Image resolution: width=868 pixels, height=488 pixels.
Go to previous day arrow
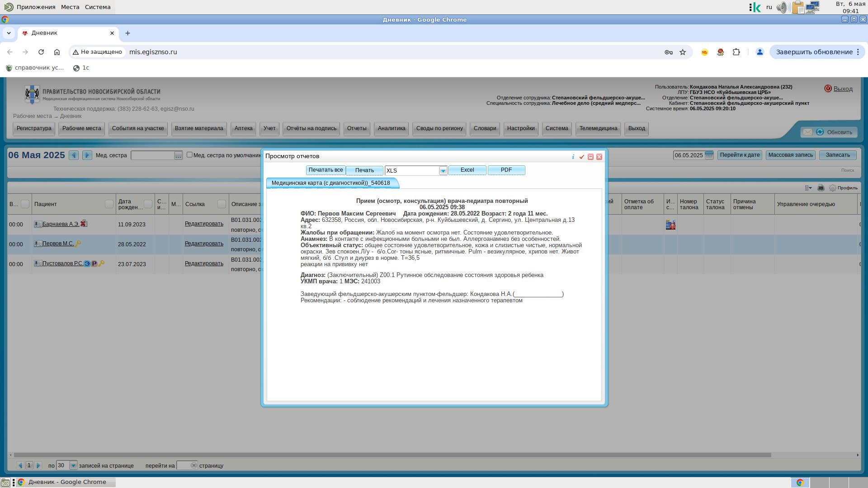tap(74, 155)
